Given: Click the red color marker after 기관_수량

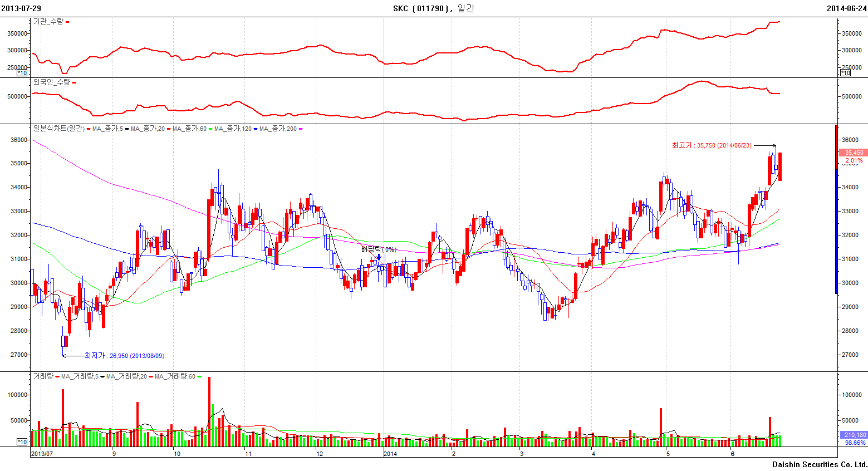Looking at the screenshot, I should click(67, 22).
